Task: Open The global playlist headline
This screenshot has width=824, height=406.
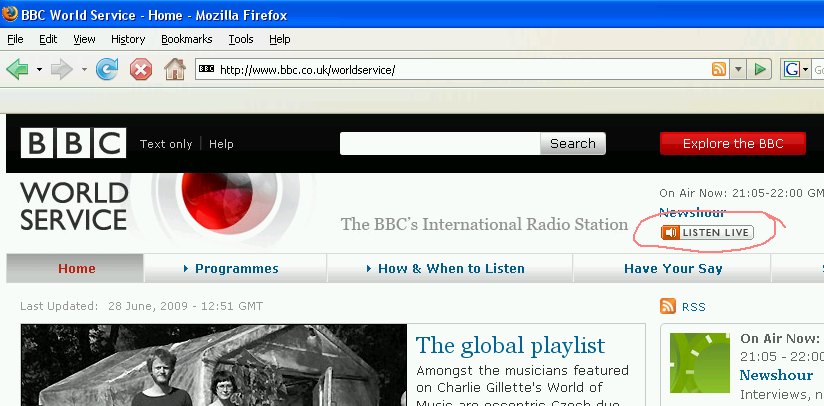Action: [510, 346]
